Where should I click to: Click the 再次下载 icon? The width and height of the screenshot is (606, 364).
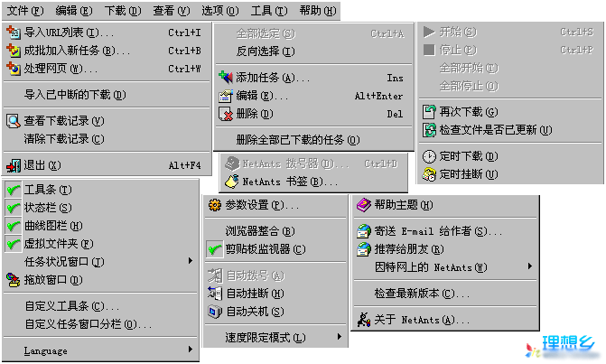pos(429,112)
